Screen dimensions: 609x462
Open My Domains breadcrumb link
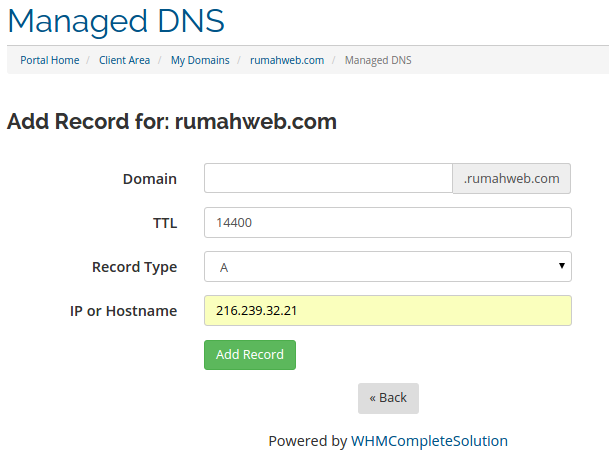pyautogui.click(x=200, y=60)
